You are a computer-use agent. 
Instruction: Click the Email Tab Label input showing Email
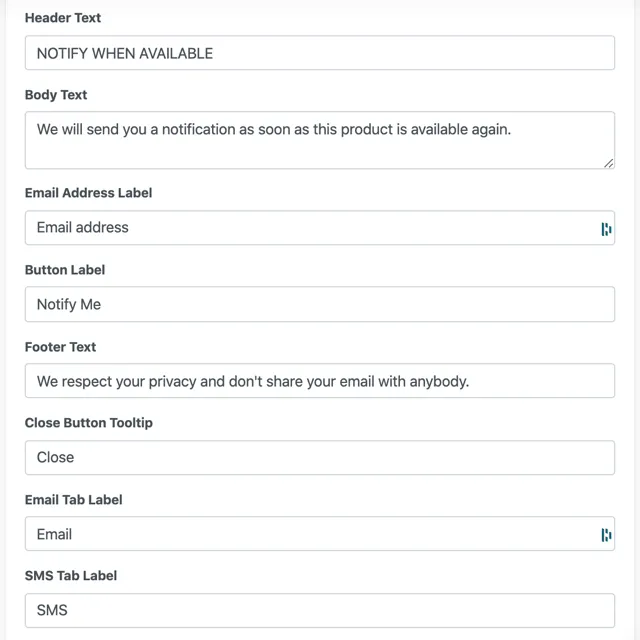coord(320,534)
